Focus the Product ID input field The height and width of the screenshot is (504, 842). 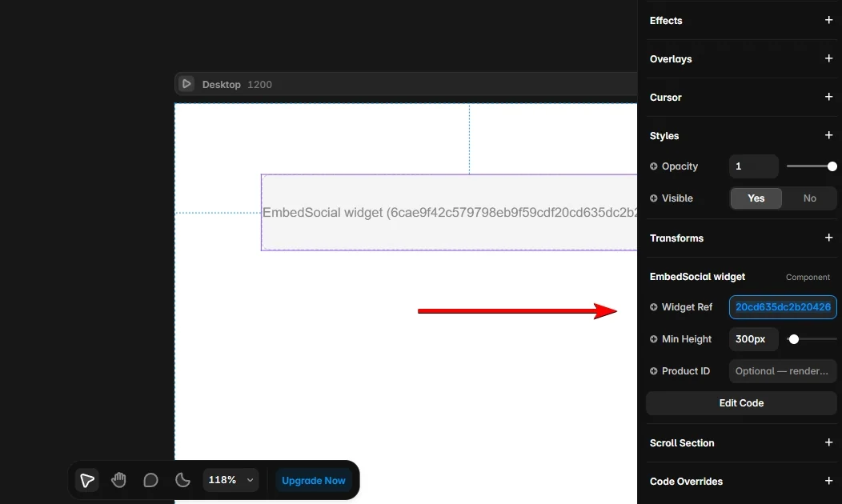783,371
